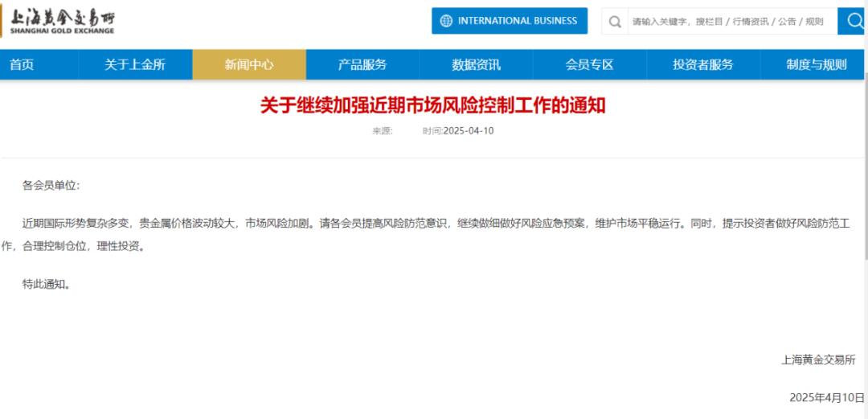Open the 投资者服务 menu
Viewport: 868px width, 419px height.
pos(702,65)
